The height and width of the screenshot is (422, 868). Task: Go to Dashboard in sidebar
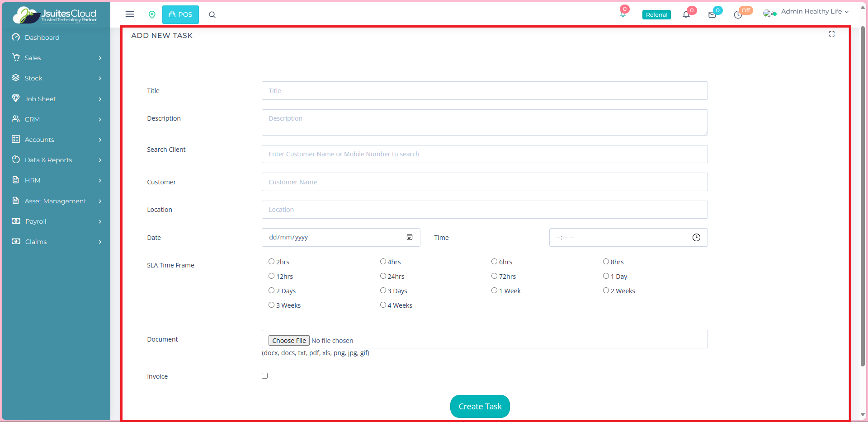click(42, 38)
